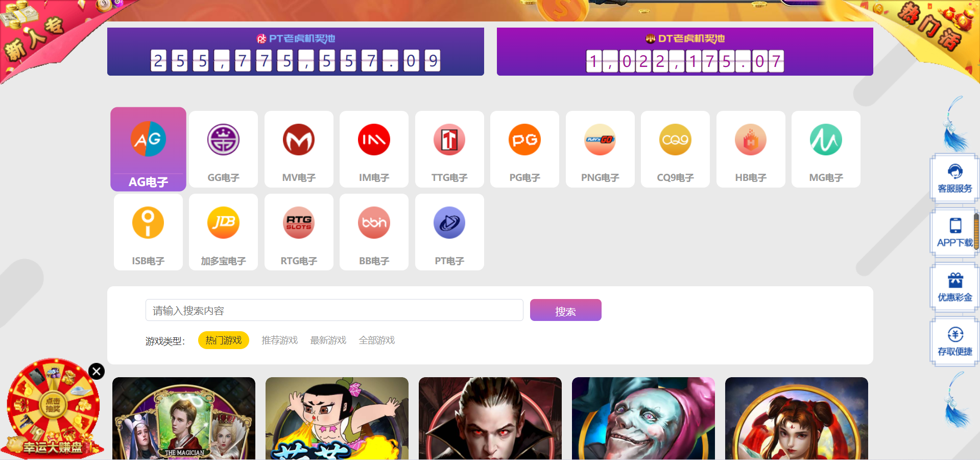This screenshot has height=460, width=980.
Task: Open The Magician game thumbnail
Action: (x=184, y=419)
